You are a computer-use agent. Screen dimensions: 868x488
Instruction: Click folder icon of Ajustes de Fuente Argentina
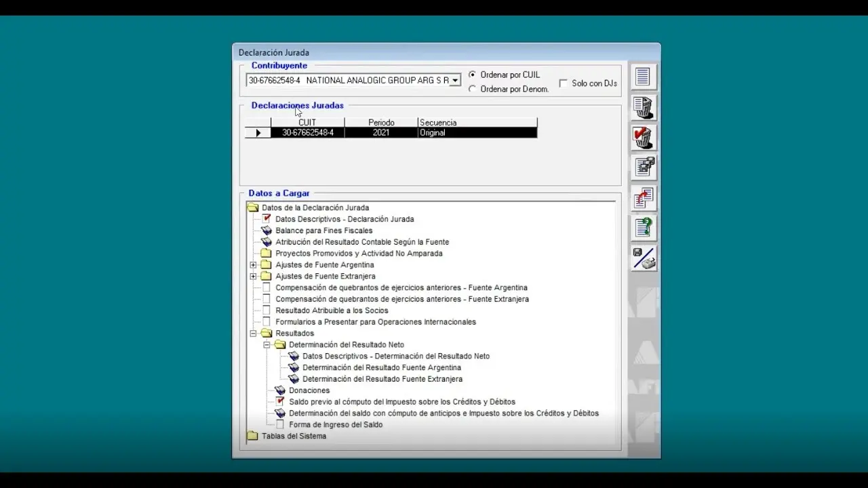pyautogui.click(x=267, y=265)
